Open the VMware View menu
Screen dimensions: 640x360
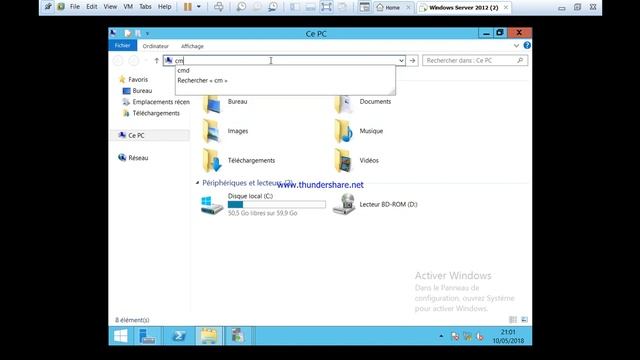(110, 7)
